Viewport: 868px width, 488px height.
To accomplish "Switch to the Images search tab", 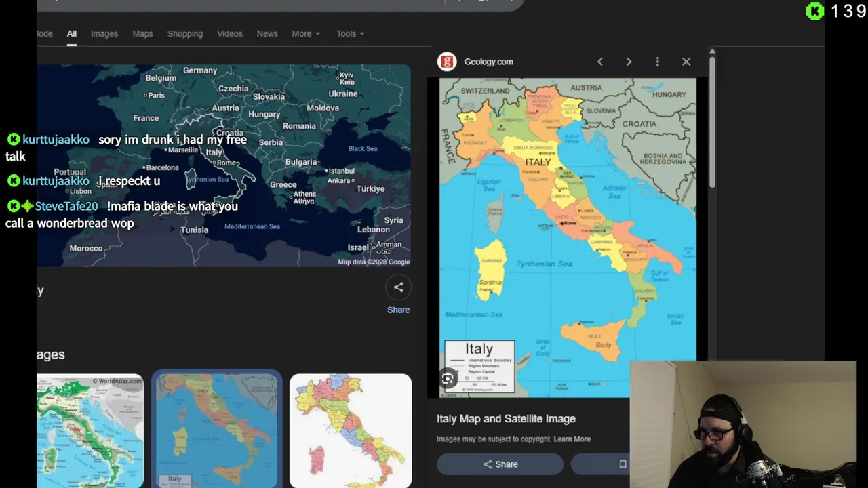I will pyautogui.click(x=104, y=33).
